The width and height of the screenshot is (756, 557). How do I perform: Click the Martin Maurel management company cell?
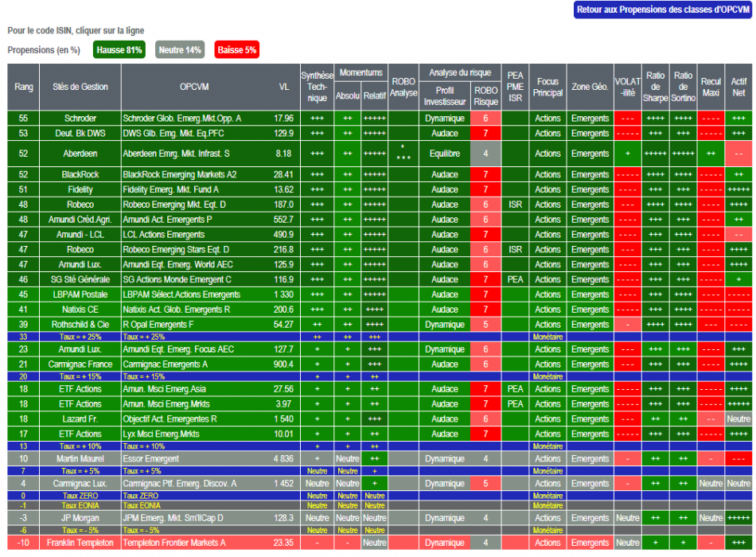coord(80,458)
